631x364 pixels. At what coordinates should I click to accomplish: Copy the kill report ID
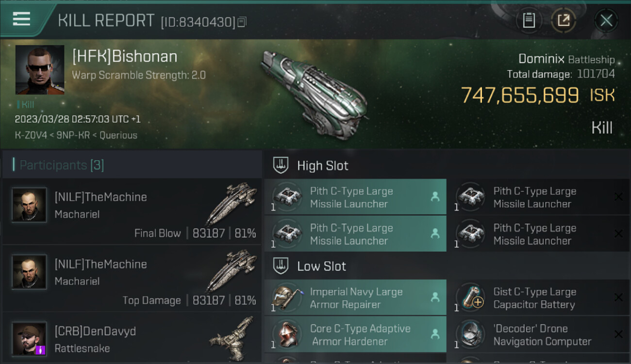coord(242,22)
